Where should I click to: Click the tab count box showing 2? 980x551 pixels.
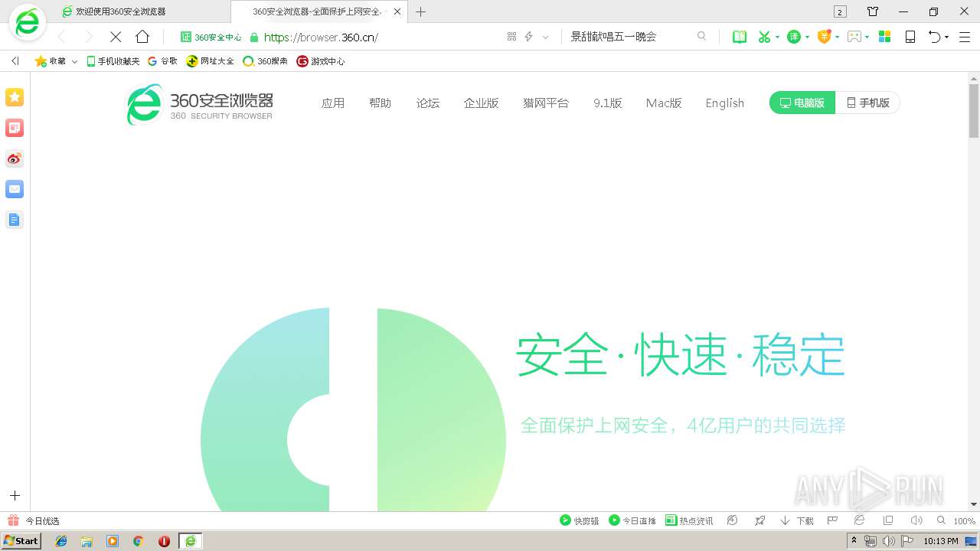840,11
